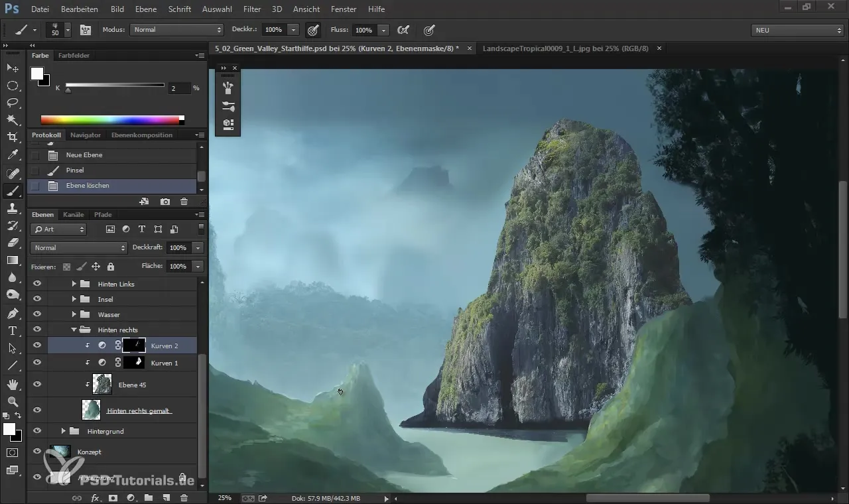Select the Path Selection tool
This screenshot has height=504, width=849.
point(12,348)
